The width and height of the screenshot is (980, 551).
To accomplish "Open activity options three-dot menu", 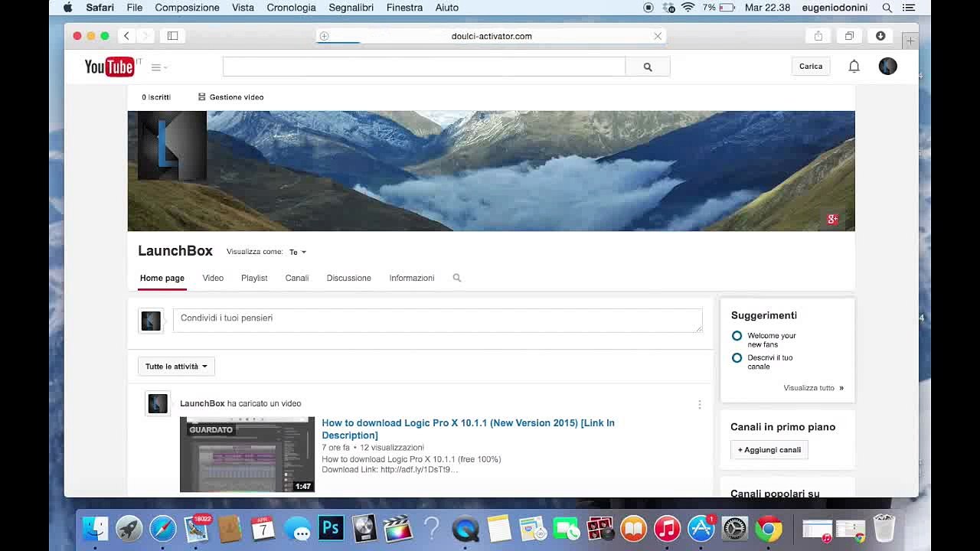I will click(x=699, y=404).
